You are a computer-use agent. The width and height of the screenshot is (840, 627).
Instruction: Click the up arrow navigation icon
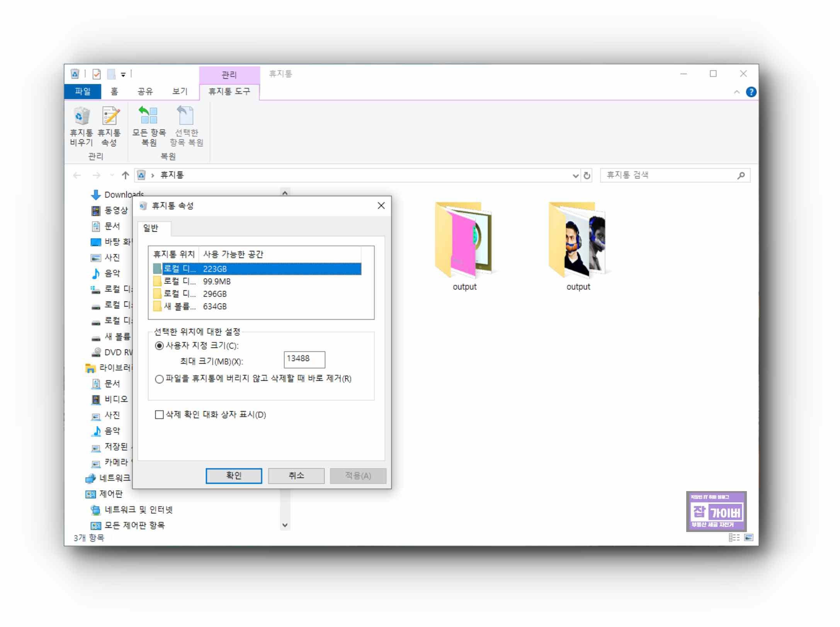tap(125, 176)
